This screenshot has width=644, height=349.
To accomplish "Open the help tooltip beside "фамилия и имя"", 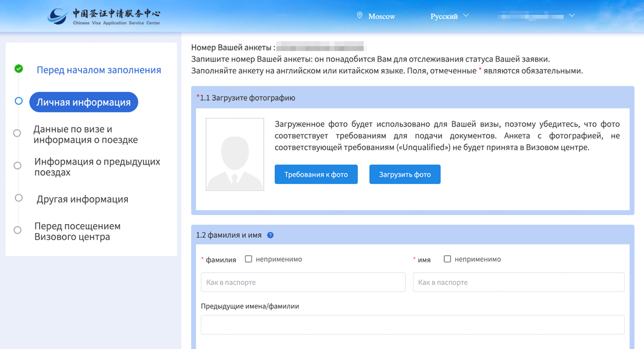I will click(x=270, y=235).
